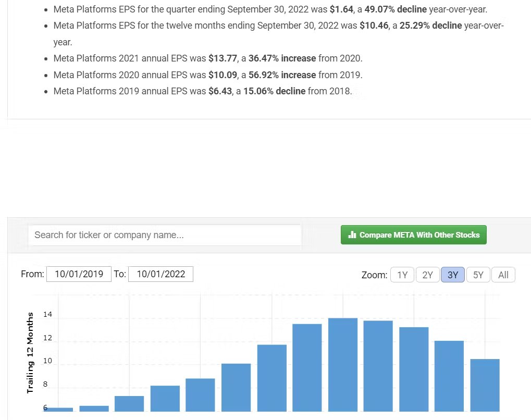Viewport: 531px width, 420px height.
Task: Click the 15.06% decline text
Action: tap(274, 91)
